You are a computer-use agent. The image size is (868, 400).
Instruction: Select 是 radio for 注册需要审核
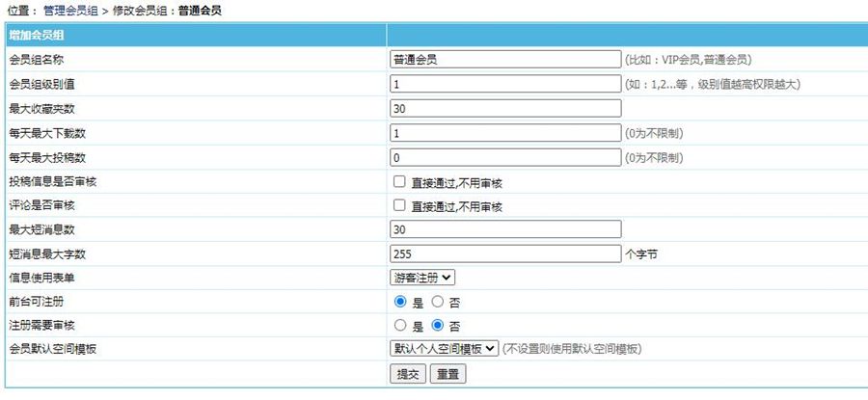[400, 326]
